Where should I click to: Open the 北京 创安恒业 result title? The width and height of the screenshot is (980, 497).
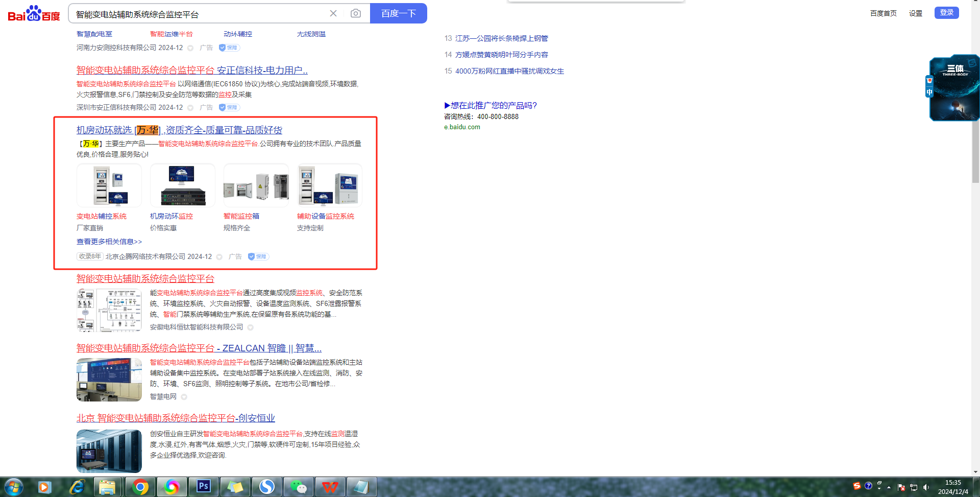(176, 418)
